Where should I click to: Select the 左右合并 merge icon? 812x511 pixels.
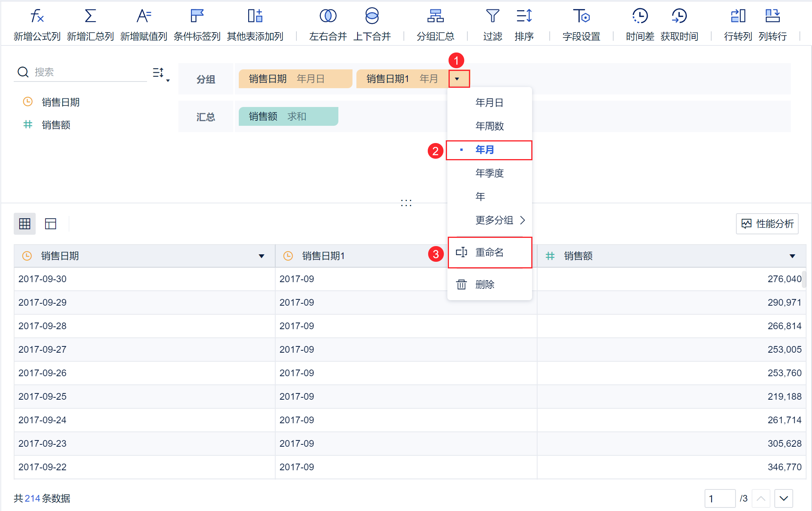pos(328,16)
